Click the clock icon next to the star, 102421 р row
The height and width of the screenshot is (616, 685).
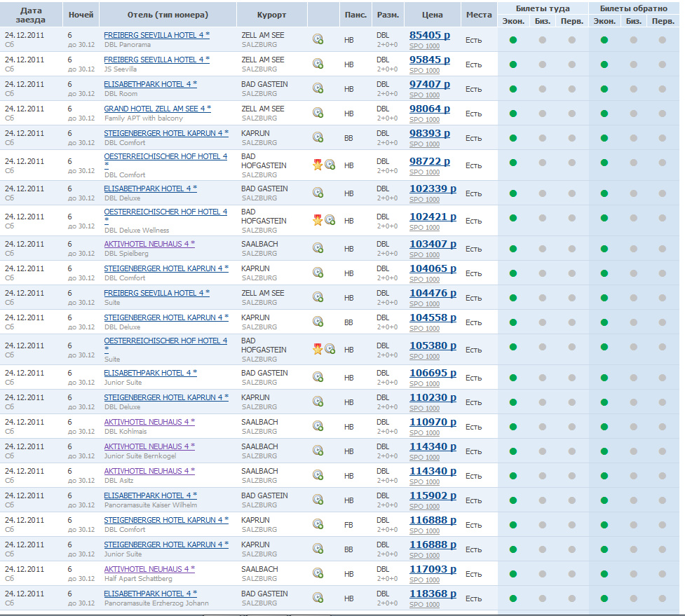[x=330, y=220]
